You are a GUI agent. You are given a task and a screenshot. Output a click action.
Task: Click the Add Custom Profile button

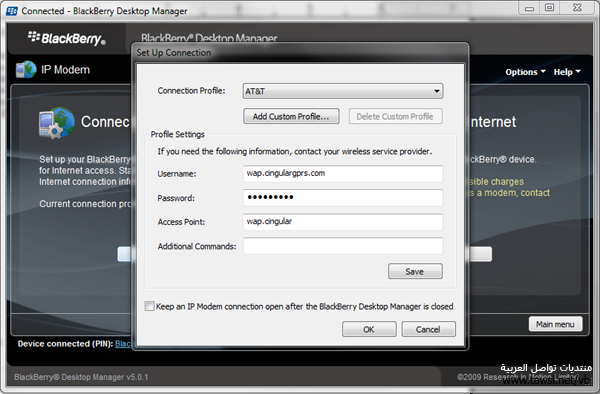tap(291, 116)
